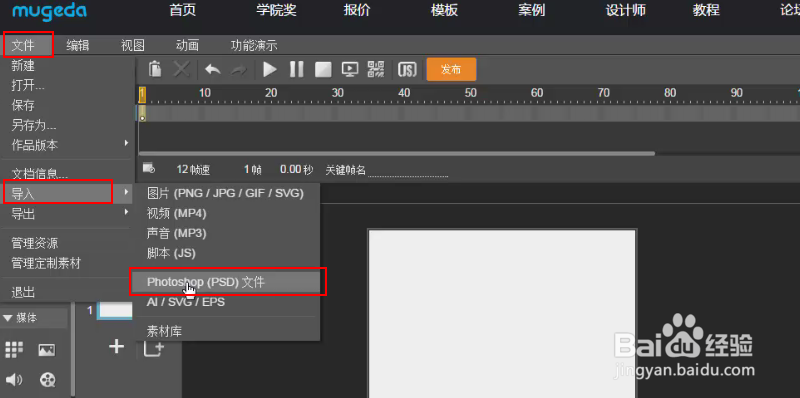Open 案例 in top navigation
Screen dimensions: 800x398
tap(532, 10)
